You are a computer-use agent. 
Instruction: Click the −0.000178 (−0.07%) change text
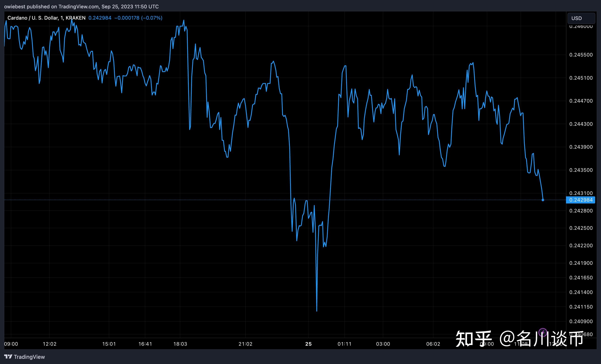[x=138, y=18]
